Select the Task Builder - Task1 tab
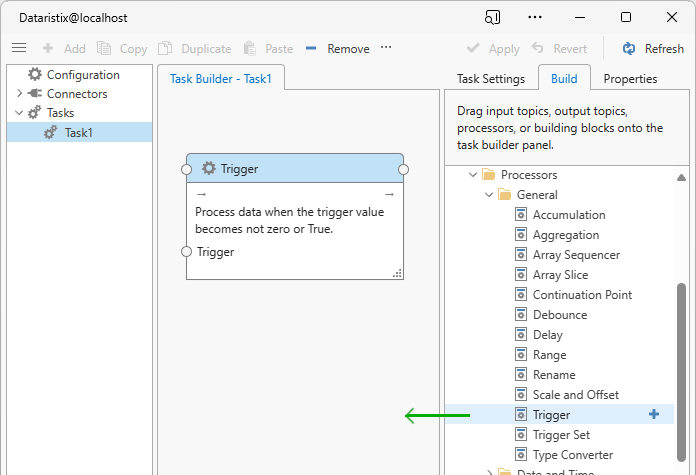This screenshot has width=696, height=475. click(x=221, y=79)
